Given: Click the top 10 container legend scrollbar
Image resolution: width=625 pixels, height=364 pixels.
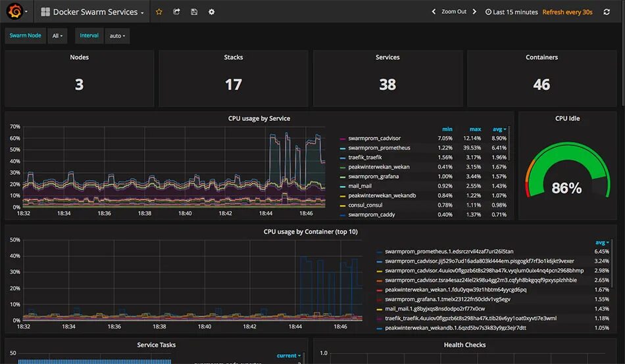Looking at the screenshot, I should pos(612,263).
